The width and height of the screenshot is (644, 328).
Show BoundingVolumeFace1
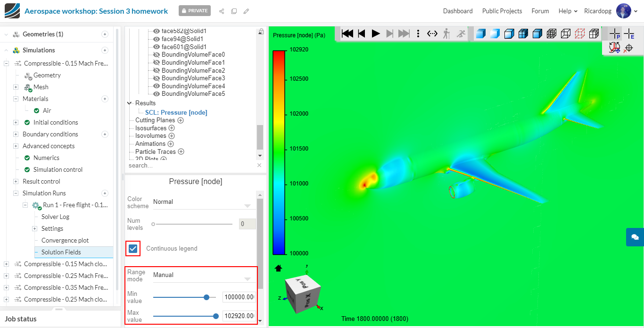tap(157, 62)
